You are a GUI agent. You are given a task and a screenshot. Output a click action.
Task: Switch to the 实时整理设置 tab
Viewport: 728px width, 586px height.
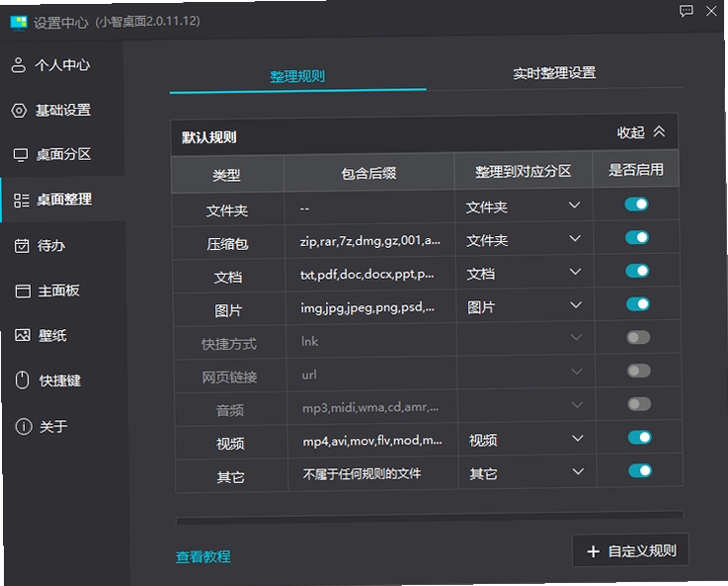tap(554, 73)
